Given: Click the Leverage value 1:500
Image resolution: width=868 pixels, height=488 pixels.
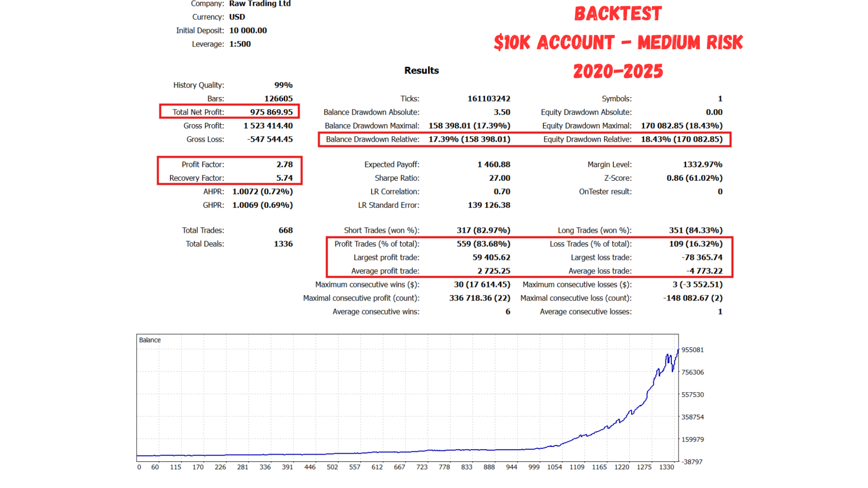Looking at the screenshot, I should (240, 44).
